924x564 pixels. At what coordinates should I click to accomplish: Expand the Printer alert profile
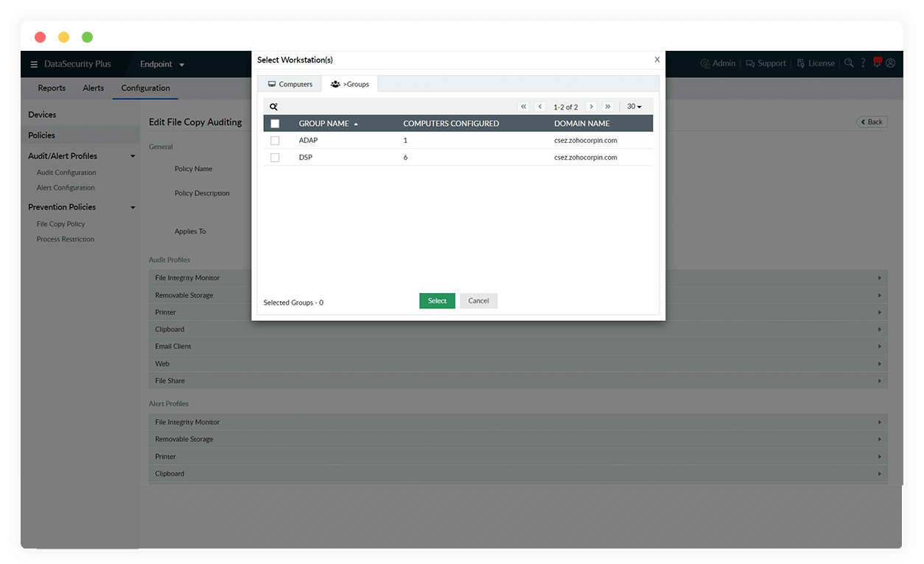(x=518, y=457)
